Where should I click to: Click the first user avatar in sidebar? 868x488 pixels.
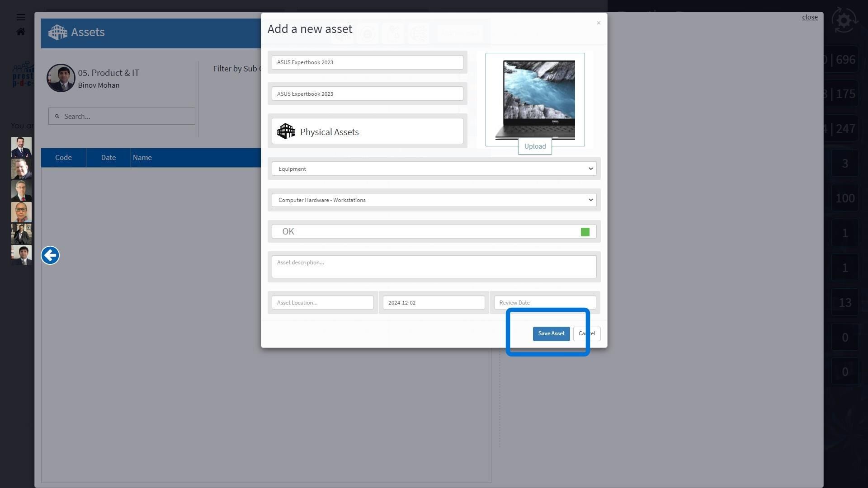click(21, 147)
